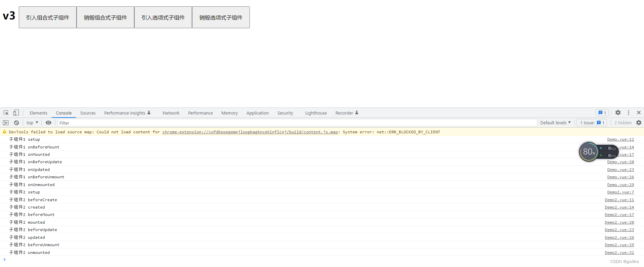Open source link Demo2.vue:23
The width and height of the screenshot is (644, 267).
click(619, 230)
